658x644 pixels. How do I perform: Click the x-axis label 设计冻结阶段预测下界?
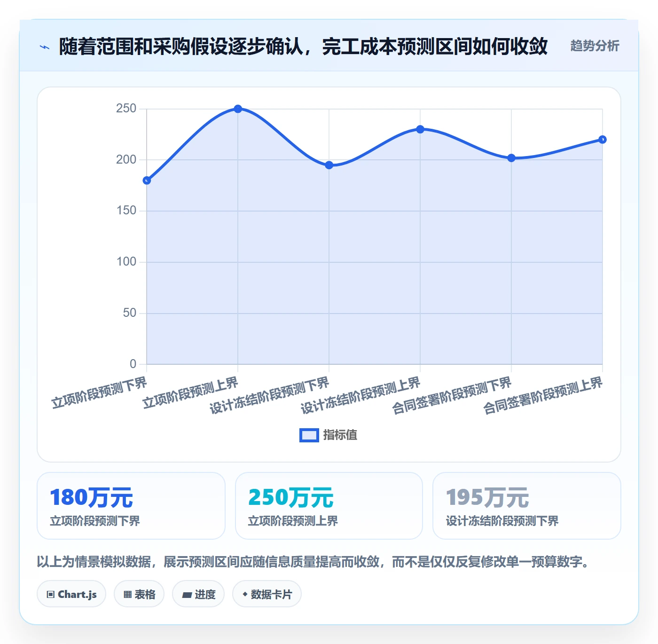[x=269, y=396]
